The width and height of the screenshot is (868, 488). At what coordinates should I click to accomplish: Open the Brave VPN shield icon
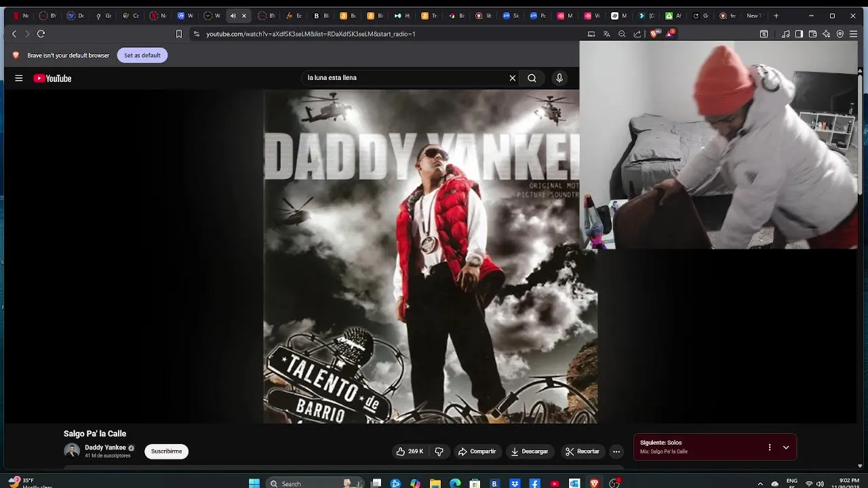pyautogui.click(x=840, y=34)
